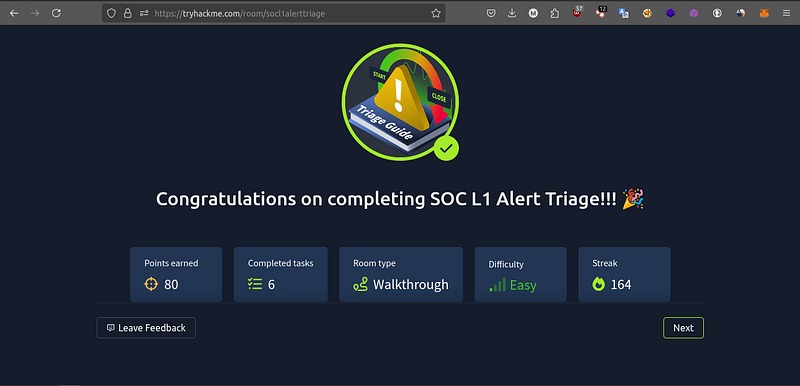Open site permissions icon in address bar
This screenshot has height=386, width=800.
144,14
